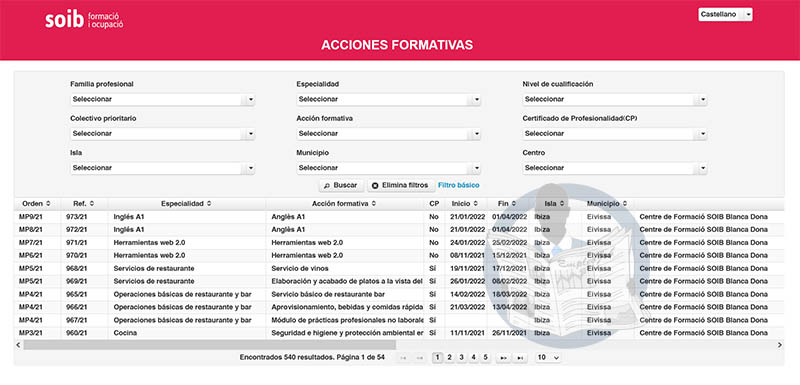Click the first page arrow icon
The image size is (800, 385).
tap(404, 358)
